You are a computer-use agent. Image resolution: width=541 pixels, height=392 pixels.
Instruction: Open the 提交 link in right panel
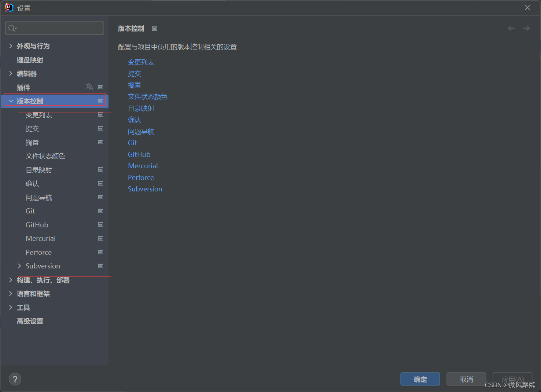[x=135, y=74]
